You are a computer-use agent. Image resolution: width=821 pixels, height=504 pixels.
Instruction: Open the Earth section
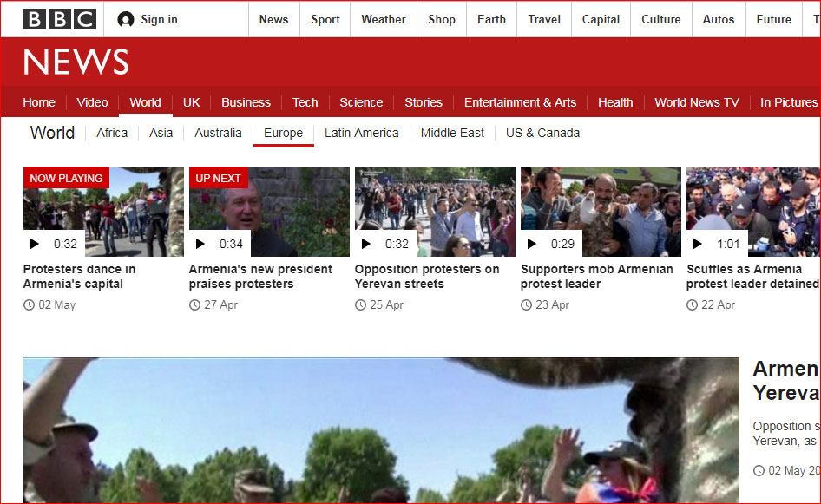pos(492,19)
